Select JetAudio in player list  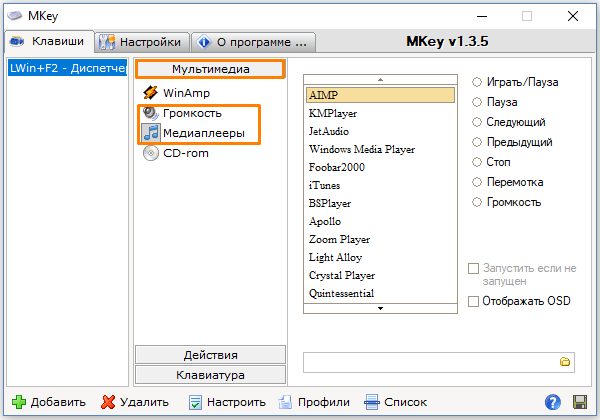coord(380,131)
